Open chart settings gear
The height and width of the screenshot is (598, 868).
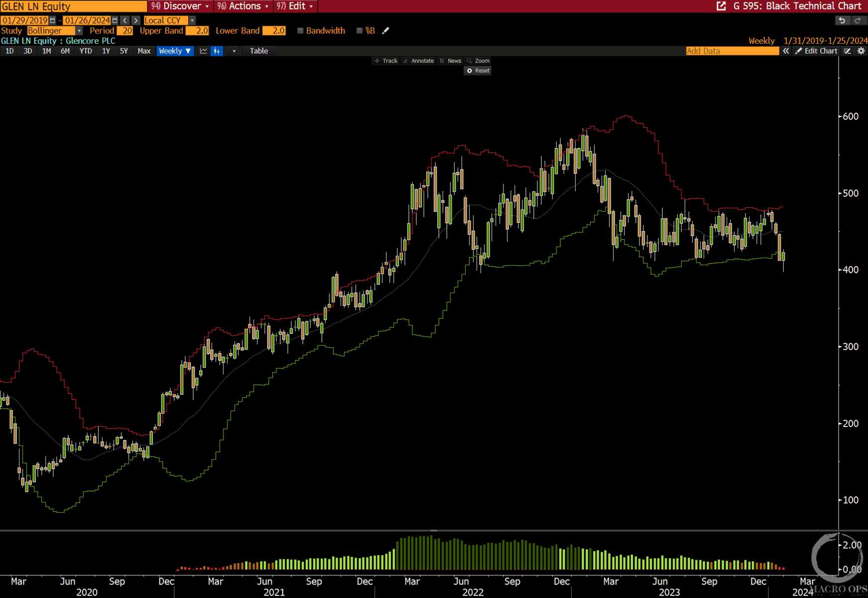861,51
